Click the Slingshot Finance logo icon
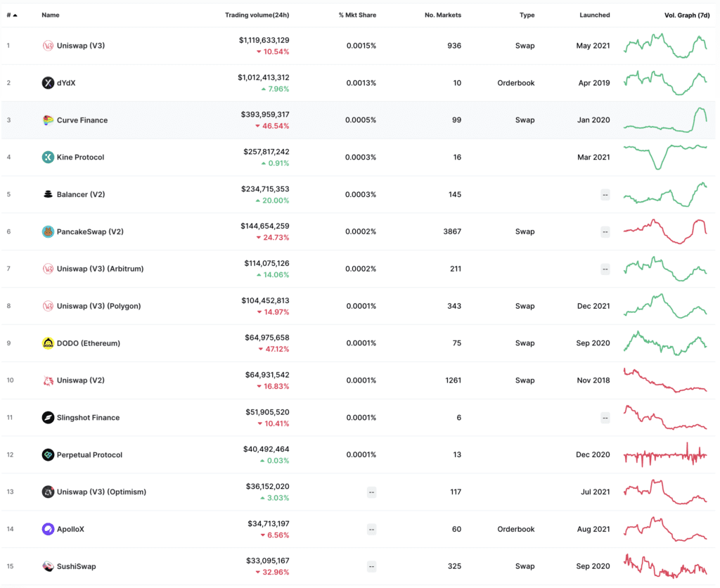The height and width of the screenshot is (588, 720). [x=48, y=418]
